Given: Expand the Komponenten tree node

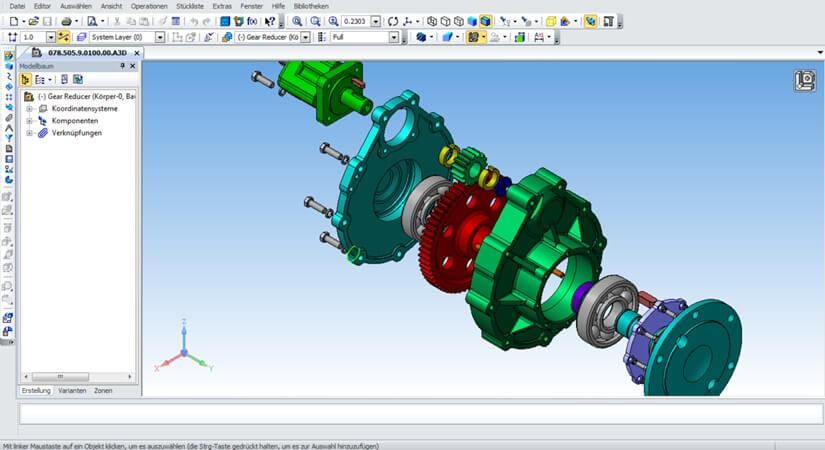Looking at the screenshot, I should pos(30,120).
